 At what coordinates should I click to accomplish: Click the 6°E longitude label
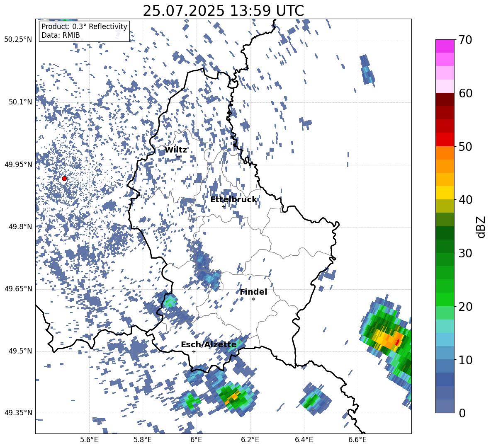pos(196,440)
